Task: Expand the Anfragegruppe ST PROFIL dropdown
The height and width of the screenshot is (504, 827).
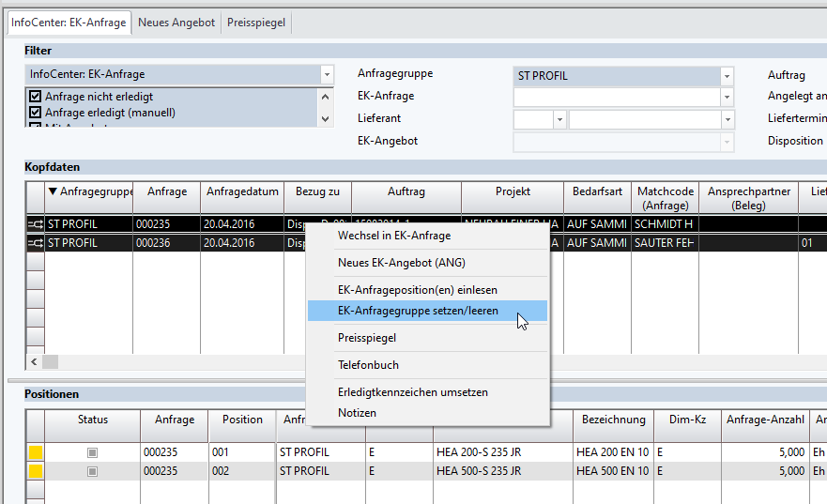Action: pos(726,76)
